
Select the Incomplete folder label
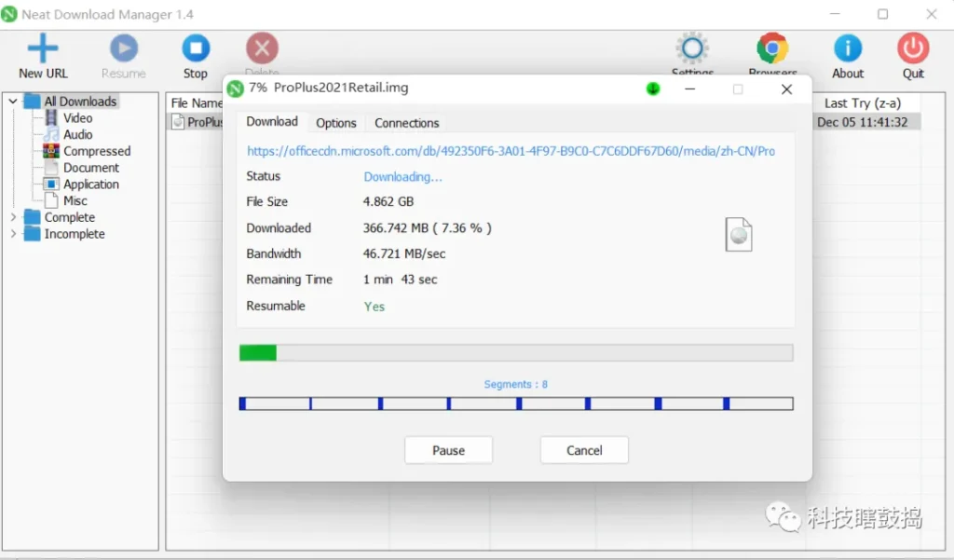point(75,234)
